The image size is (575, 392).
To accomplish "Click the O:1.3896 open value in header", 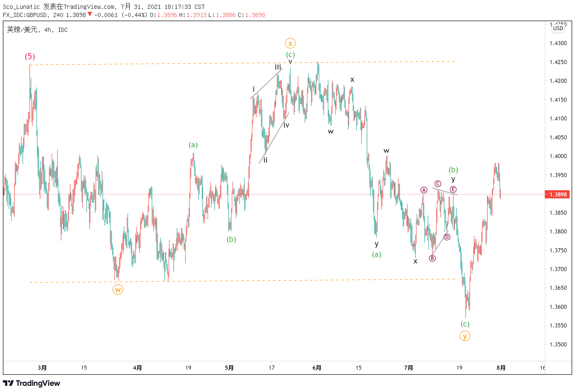I will (x=163, y=15).
